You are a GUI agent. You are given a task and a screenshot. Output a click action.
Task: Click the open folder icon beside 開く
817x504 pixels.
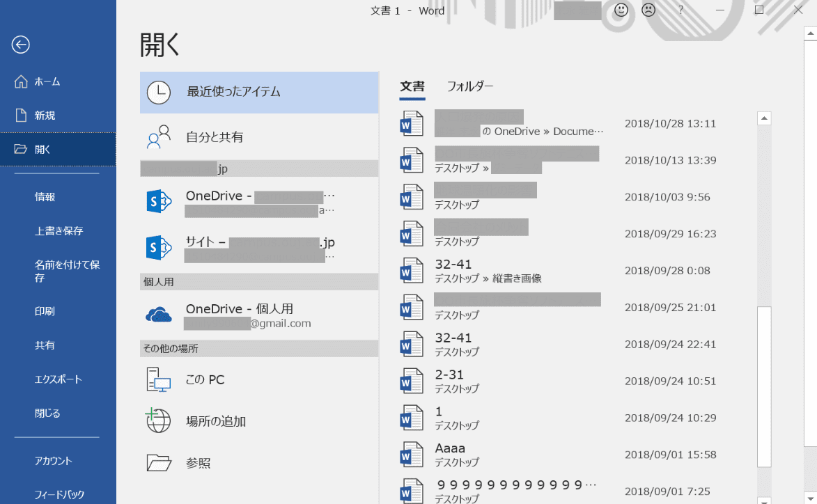coord(21,150)
